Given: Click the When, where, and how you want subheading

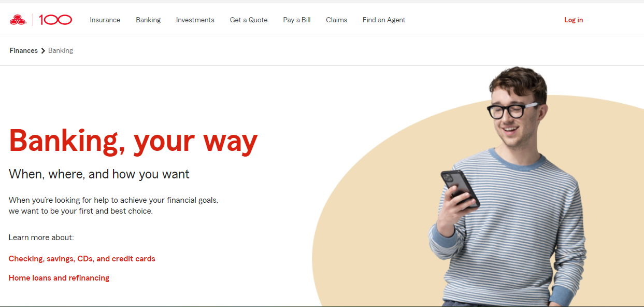Looking at the screenshot, I should point(99,174).
